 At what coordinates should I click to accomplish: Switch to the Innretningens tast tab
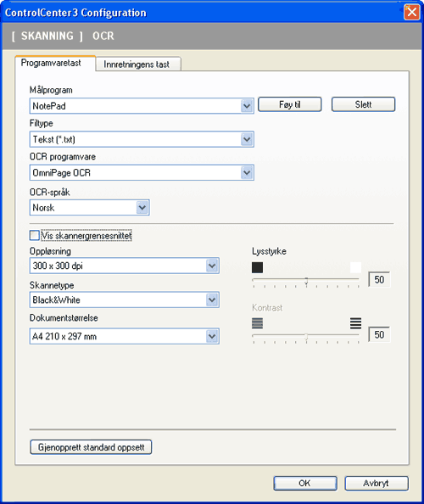click(x=138, y=64)
